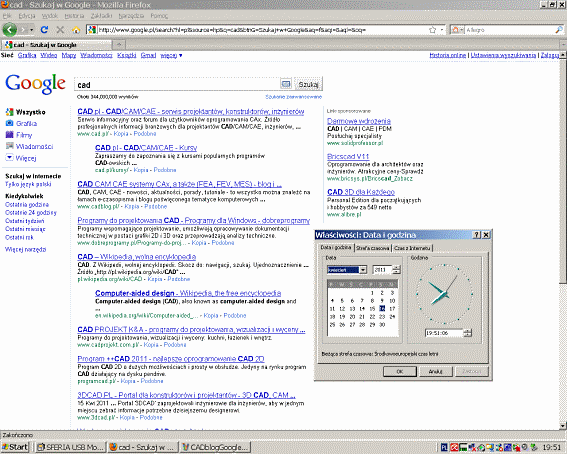Open Gmail link in top bar

[148, 55]
